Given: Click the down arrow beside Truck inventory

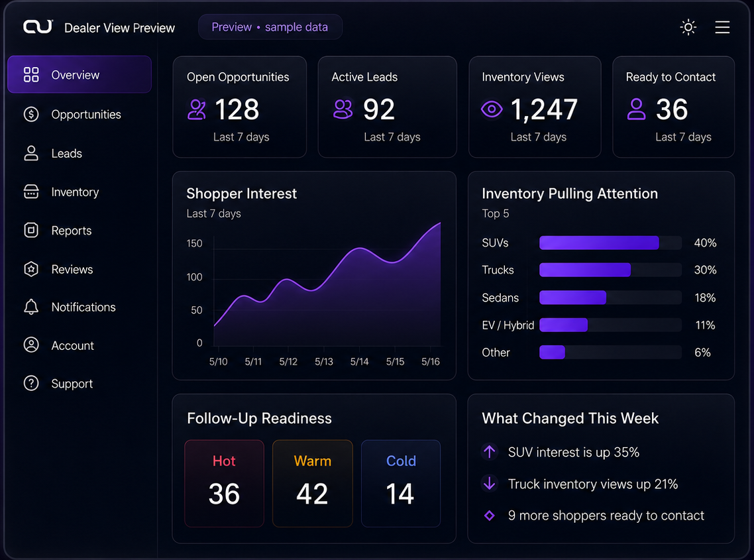Looking at the screenshot, I should point(490,483).
